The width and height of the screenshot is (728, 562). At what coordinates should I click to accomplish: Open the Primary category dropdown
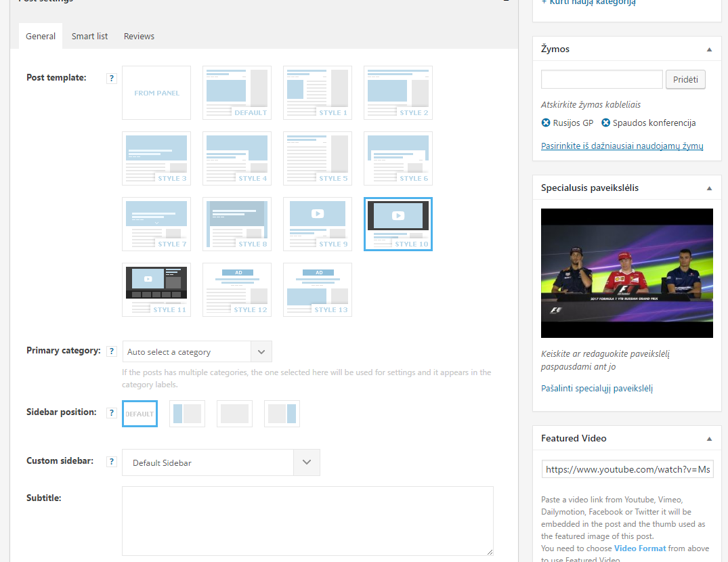(x=197, y=352)
